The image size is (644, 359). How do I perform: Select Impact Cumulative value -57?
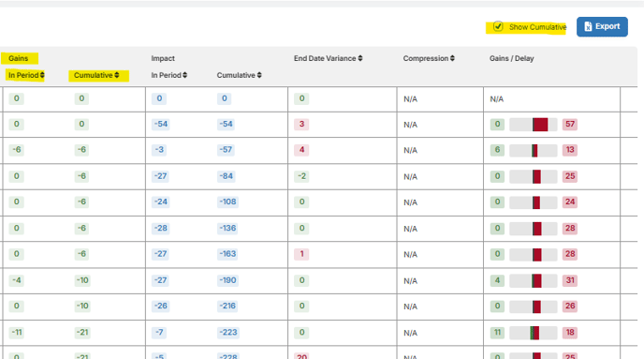pos(226,150)
